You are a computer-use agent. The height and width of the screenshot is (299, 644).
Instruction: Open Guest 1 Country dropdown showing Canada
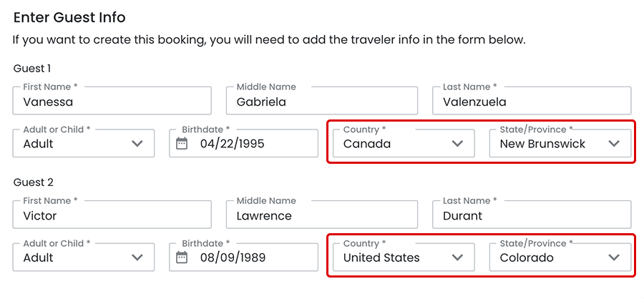[394, 144]
